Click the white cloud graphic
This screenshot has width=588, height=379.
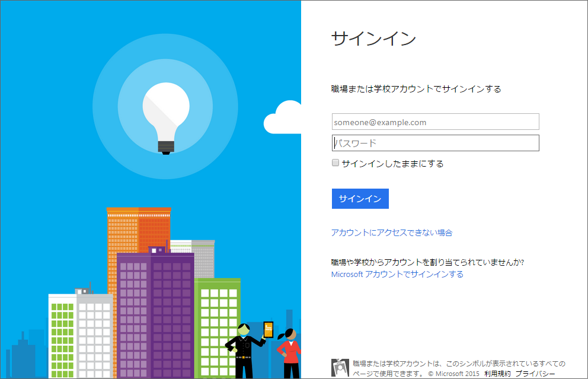[x=283, y=117]
